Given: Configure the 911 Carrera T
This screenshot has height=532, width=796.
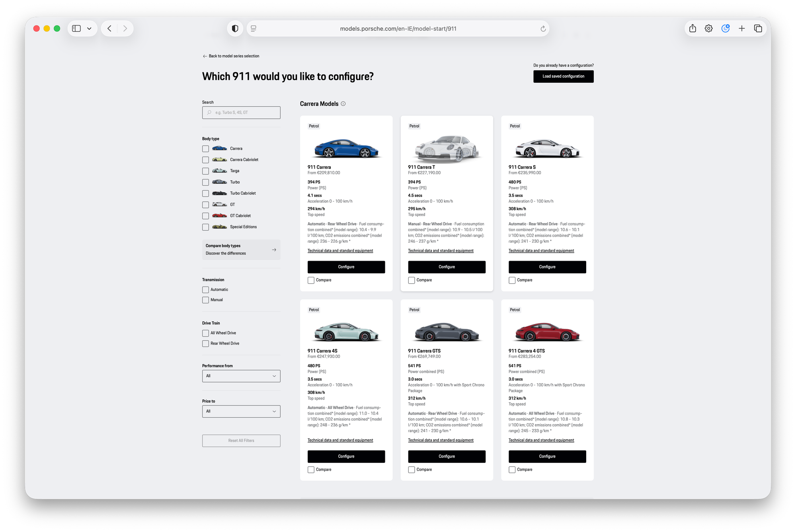Looking at the screenshot, I should (x=447, y=267).
